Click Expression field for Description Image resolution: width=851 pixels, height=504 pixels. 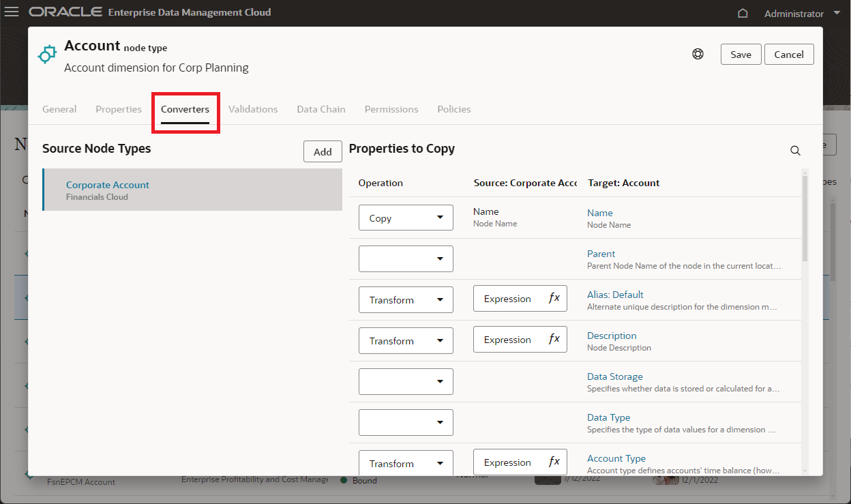click(x=520, y=340)
